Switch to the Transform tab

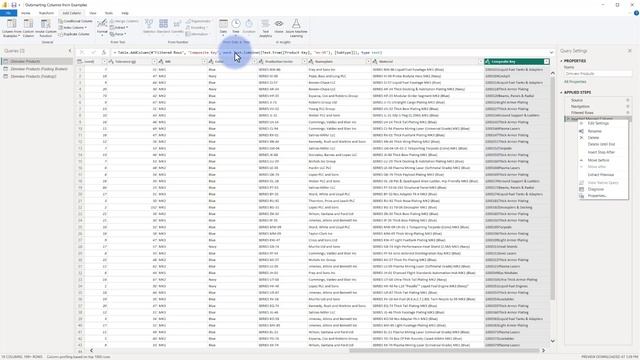pyautogui.click(x=46, y=13)
